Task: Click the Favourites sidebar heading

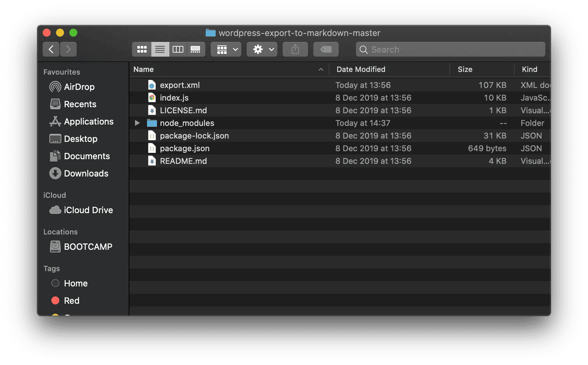Action: tap(62, 72)
